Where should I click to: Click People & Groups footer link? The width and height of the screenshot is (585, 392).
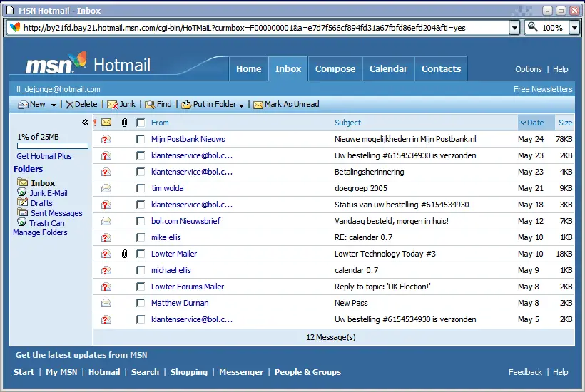pos(307,372)
